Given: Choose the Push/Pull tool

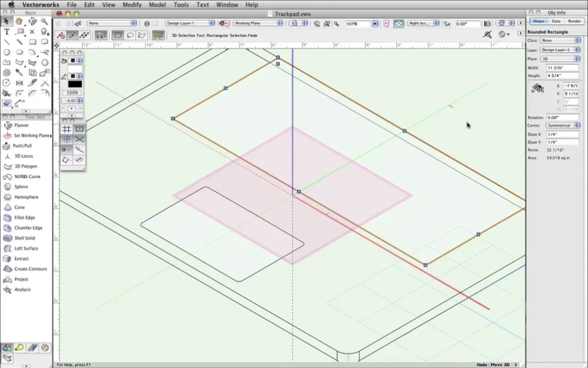Looking at the screenshot, I should click(x=23, y=146).
